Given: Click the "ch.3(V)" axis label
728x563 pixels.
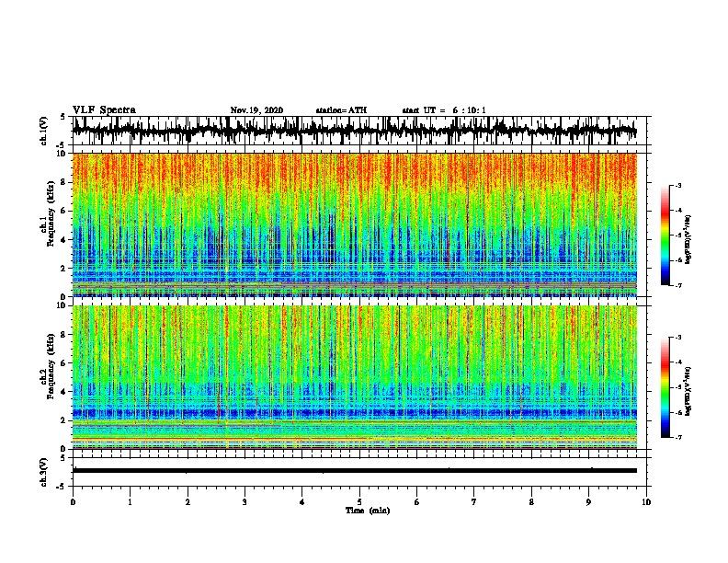Looking at the screenshot, I should (x=44, y=473).
